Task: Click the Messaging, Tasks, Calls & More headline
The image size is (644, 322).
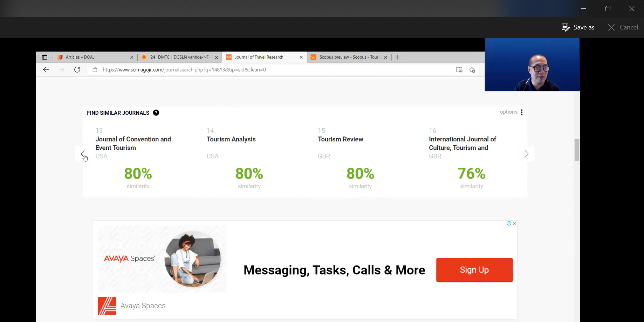Action: click(334, 270)
